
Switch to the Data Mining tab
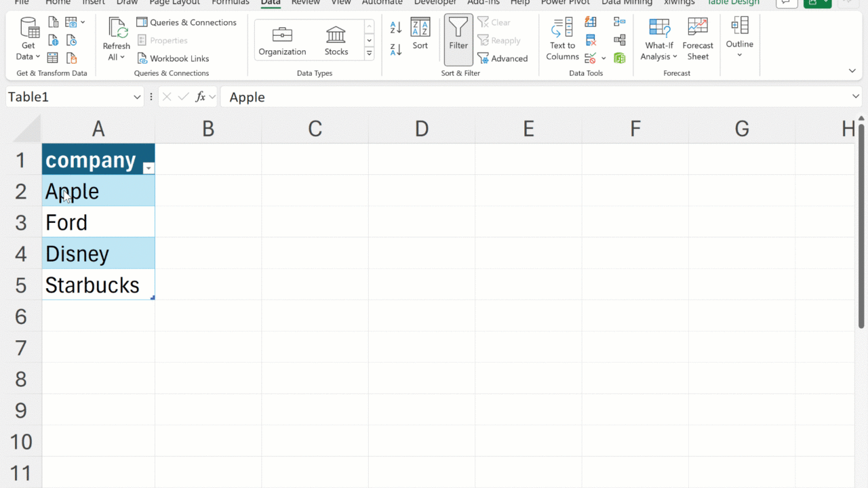click(627, 3)
